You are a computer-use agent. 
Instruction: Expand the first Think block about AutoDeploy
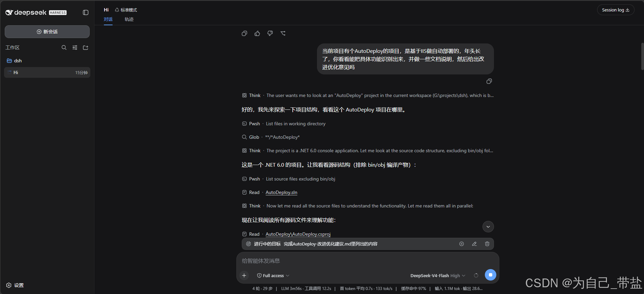coord(368,95)
